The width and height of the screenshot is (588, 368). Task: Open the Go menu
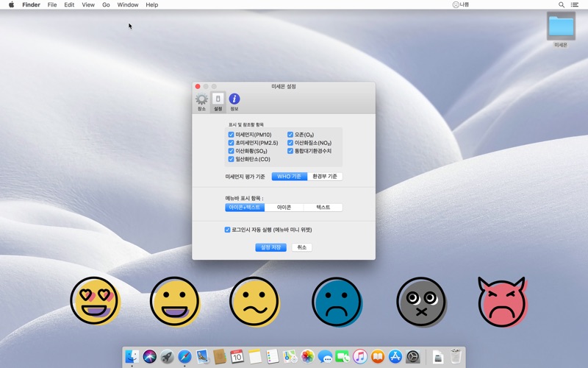[x=106, y=4]
